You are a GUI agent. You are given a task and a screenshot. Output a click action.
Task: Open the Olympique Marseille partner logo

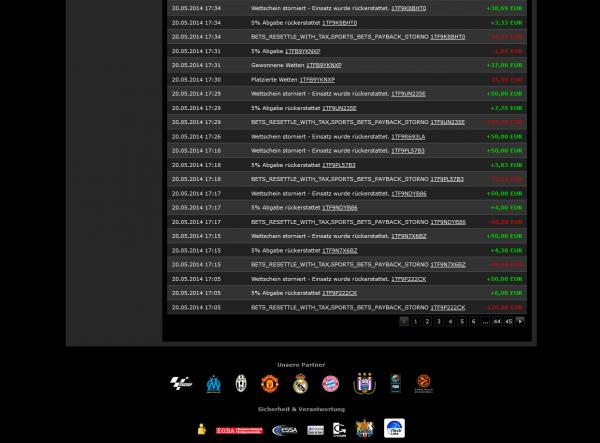[x=212, y=384]
